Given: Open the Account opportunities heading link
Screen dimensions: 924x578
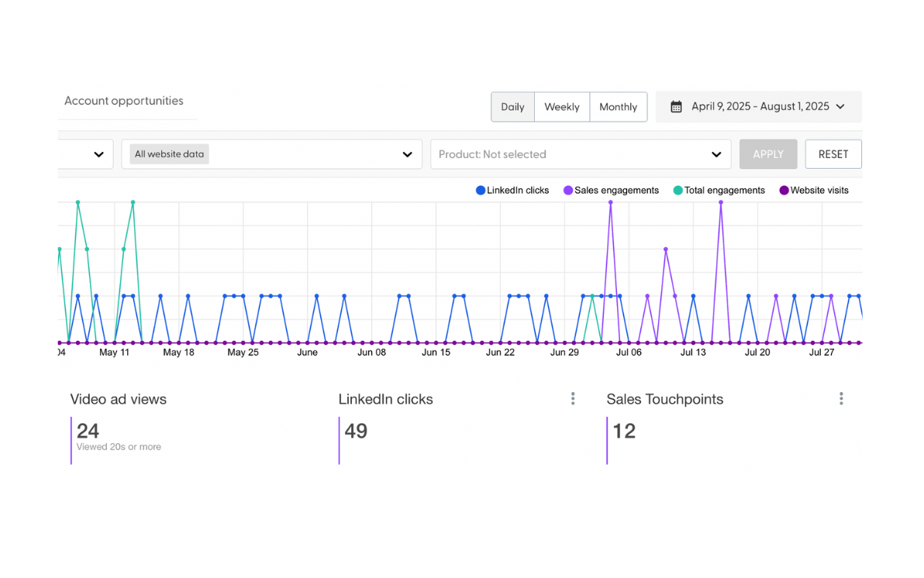Looking at the screenshot, I should (x=124, y=101).
